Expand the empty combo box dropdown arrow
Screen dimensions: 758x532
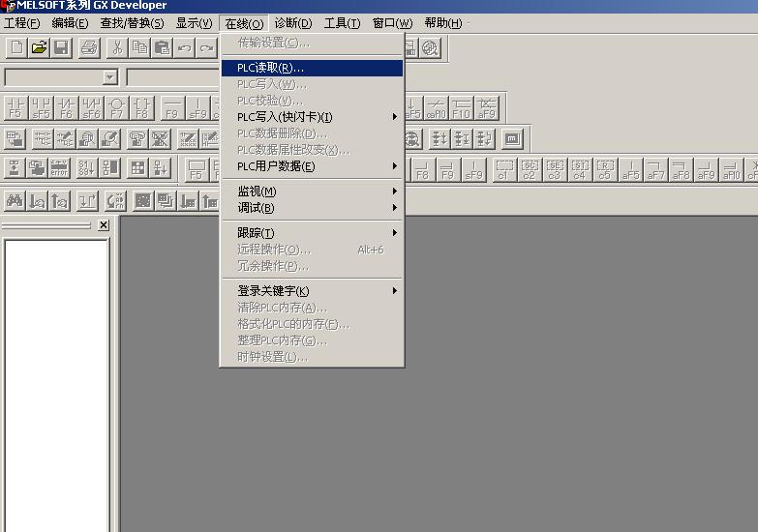[110, 76]
